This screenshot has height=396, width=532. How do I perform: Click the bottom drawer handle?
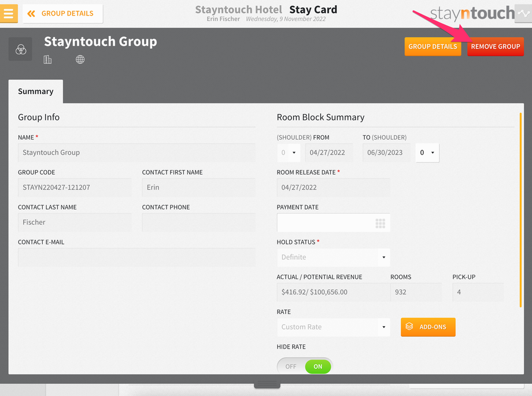[267, 384]
